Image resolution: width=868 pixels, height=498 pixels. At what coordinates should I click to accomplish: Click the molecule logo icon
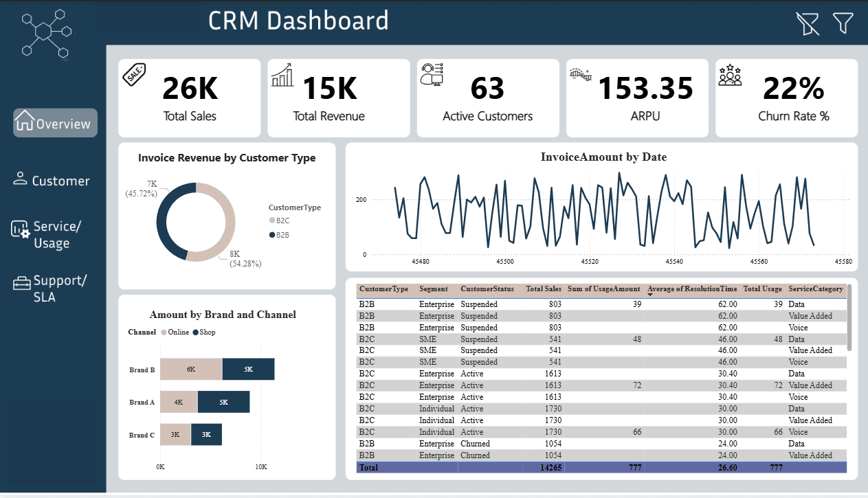tap(46, 32)
